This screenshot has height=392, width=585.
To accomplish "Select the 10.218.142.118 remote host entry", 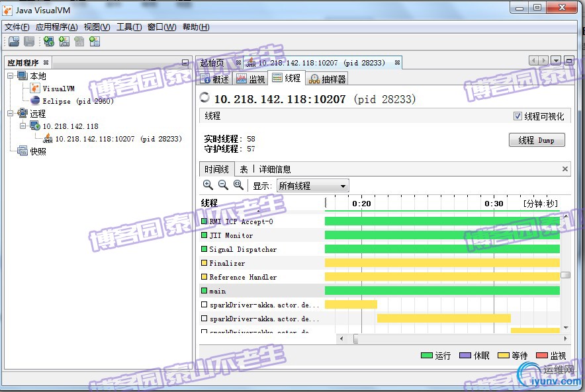I will click(x=71, y=126).
